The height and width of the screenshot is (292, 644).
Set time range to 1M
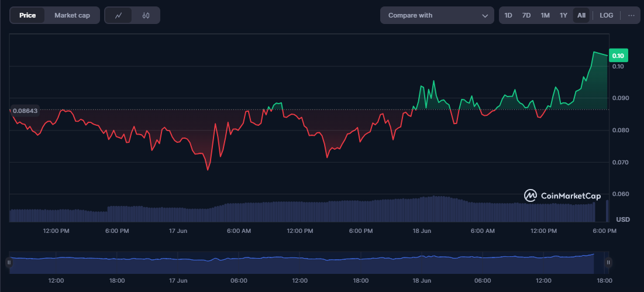click(x=545, y=15)
